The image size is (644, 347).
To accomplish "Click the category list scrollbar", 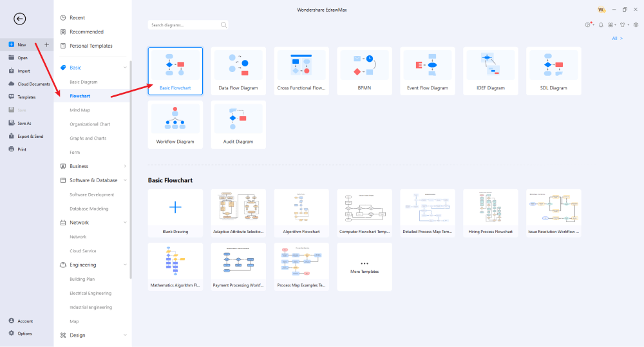I will 131,169.
